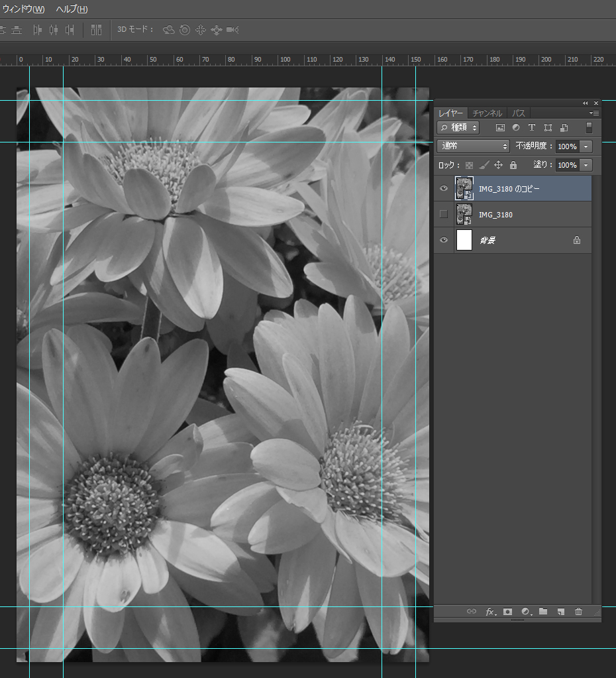Click the Auto-Align Layers icon in options bar
The image size is (616, 678).
(97, 30)
